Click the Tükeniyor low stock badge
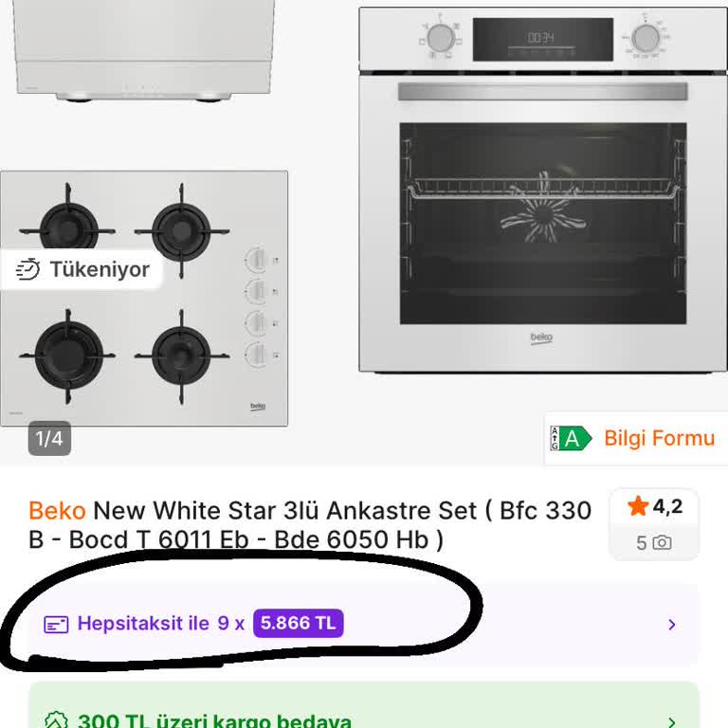Image resolution: width=728 pixels, height=728 pixels. pyautogui.click(x=82, y=269)
